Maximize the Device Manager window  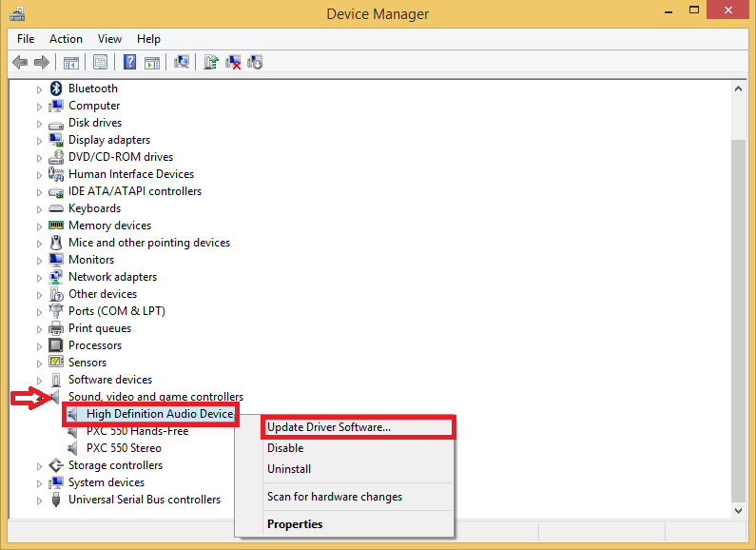click(x=694, y=10)
